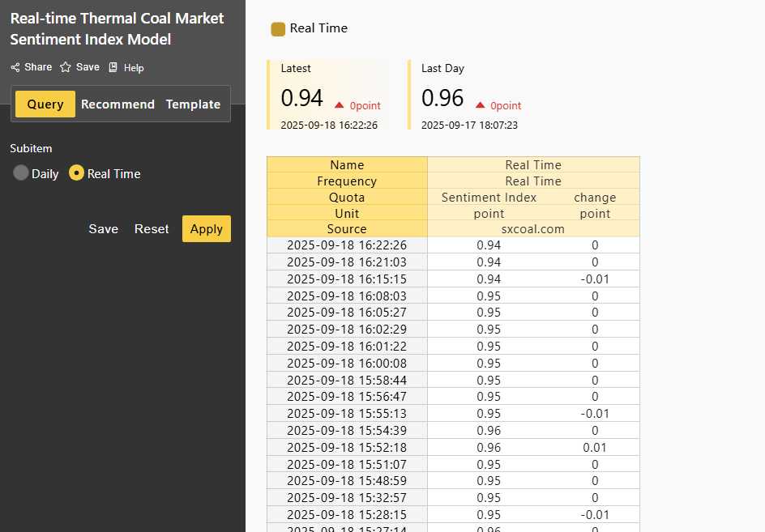
Task: Click the change column header
Action: [x=595, y=198]
